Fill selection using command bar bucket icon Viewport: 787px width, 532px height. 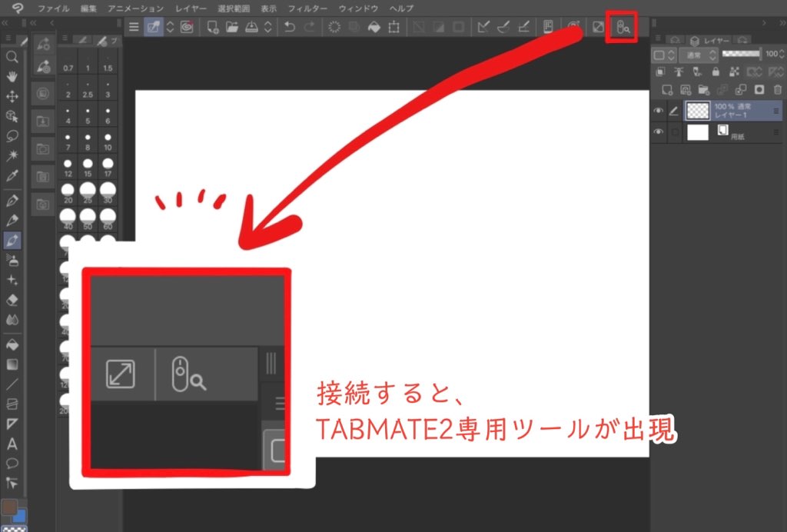pos(374,27)
